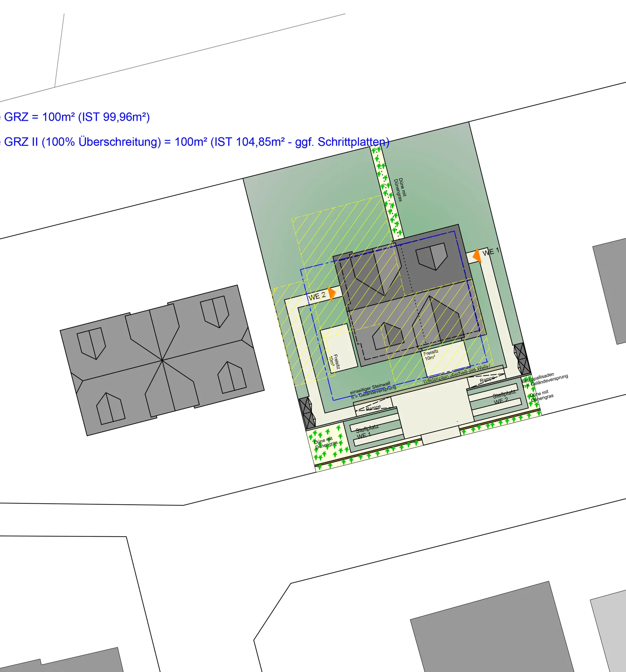This screenshot has width=626, height=672.
Task: Click the orange entrance arrow beside WE 2
Action: (332, 293)
